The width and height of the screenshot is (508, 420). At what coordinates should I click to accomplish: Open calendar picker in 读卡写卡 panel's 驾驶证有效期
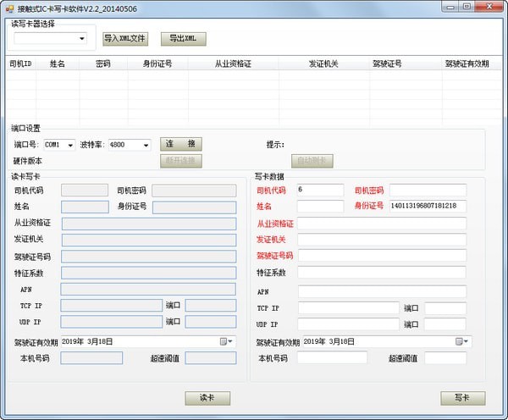[226, 341]
